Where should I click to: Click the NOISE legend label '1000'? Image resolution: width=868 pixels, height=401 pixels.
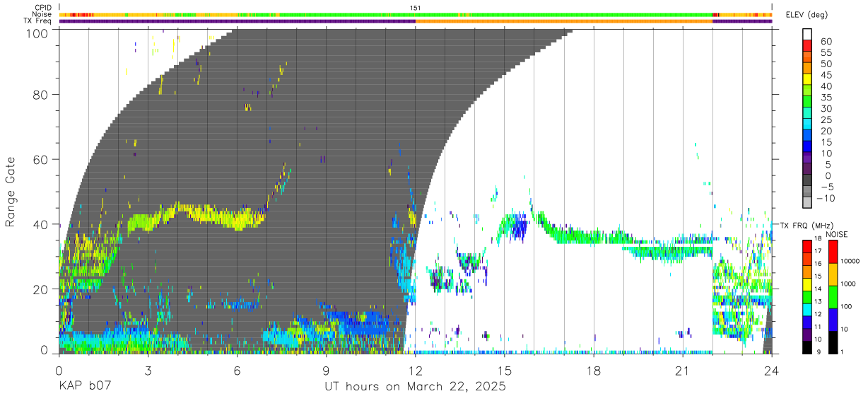tap(850, 284)
